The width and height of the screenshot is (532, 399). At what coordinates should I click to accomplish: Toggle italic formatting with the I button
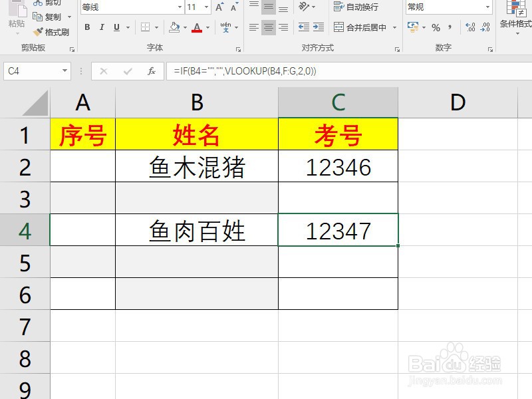(101, 27)
